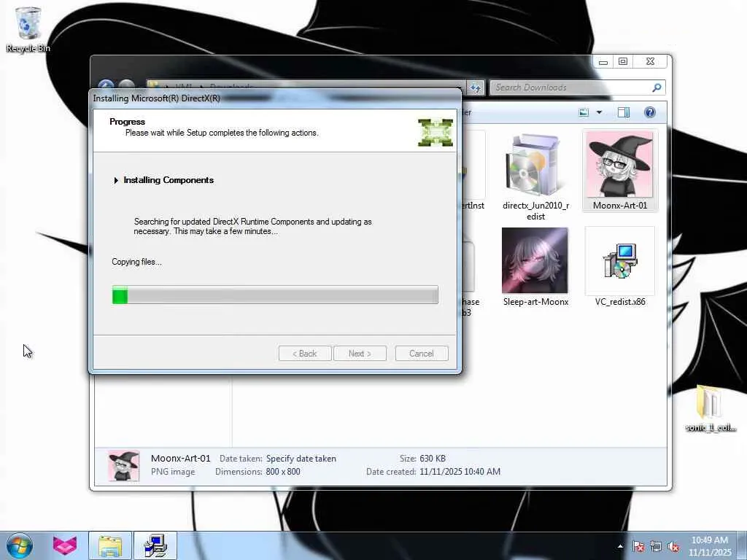The image size is (747, 560).
Task: Open the Recycle Bin desktop icon
Action: coord(28,28)
